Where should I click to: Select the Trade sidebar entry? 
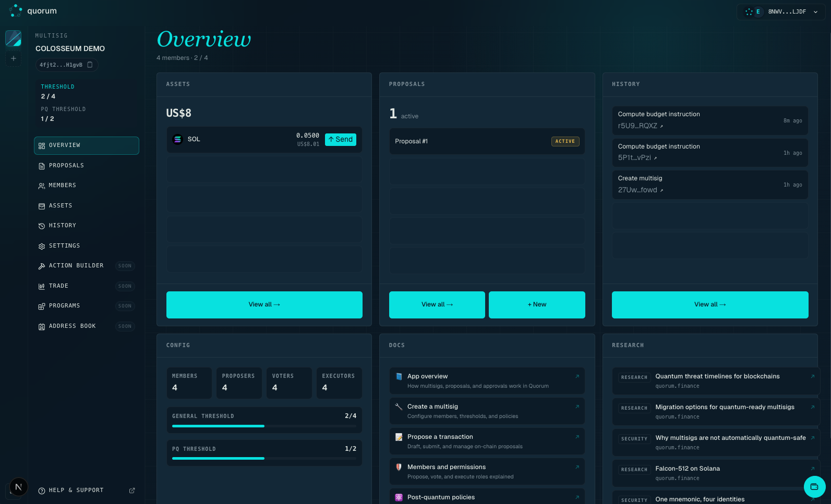point(87,286)
